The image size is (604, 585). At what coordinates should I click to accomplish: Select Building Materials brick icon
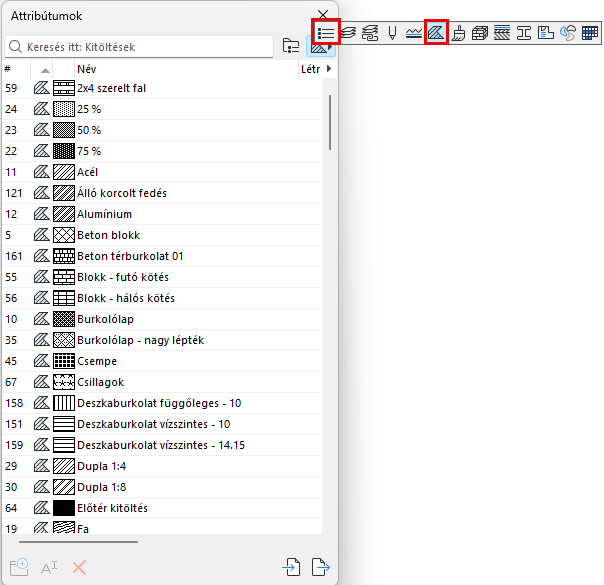pyautogui.click(x=480, y=33)
